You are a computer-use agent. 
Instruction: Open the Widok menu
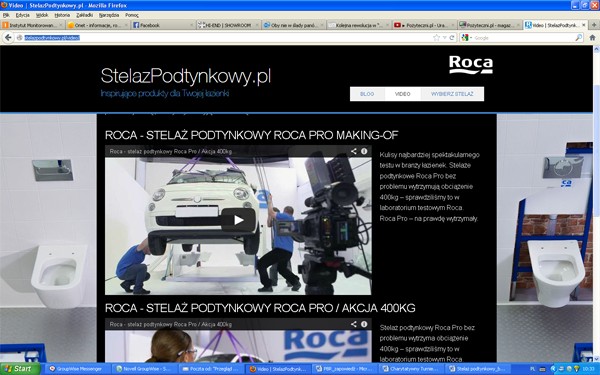tap(42, 15)
